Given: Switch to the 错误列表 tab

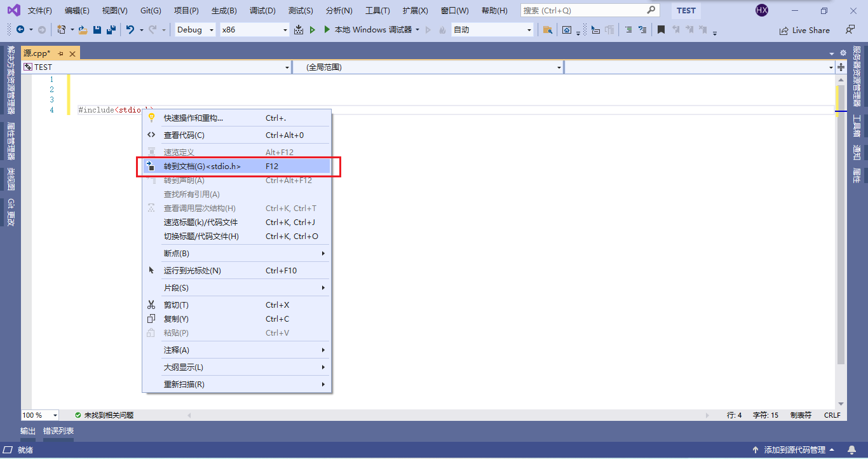Looking at the screenshot, I should click(60, 430).
